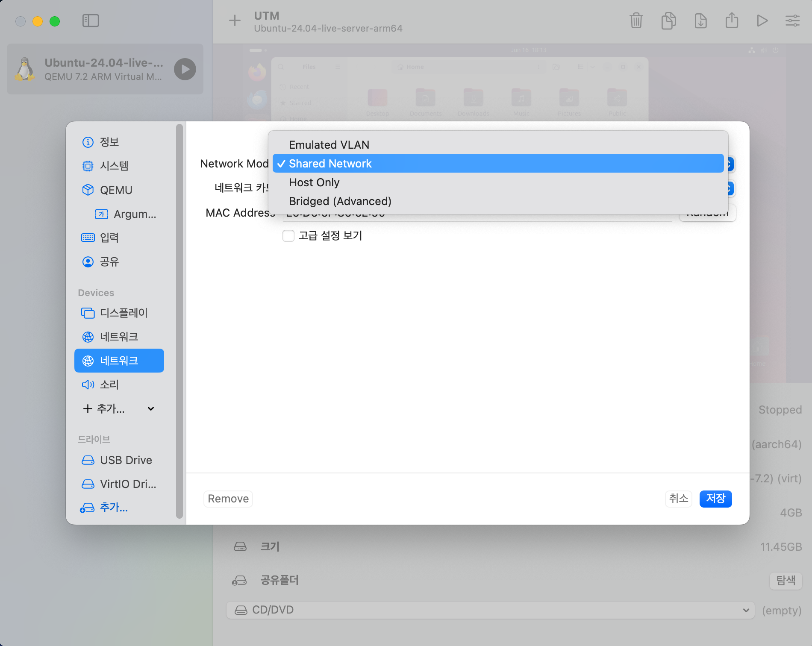
Task: Choose Emulated VLAN network mode
Action: [498, 145]
